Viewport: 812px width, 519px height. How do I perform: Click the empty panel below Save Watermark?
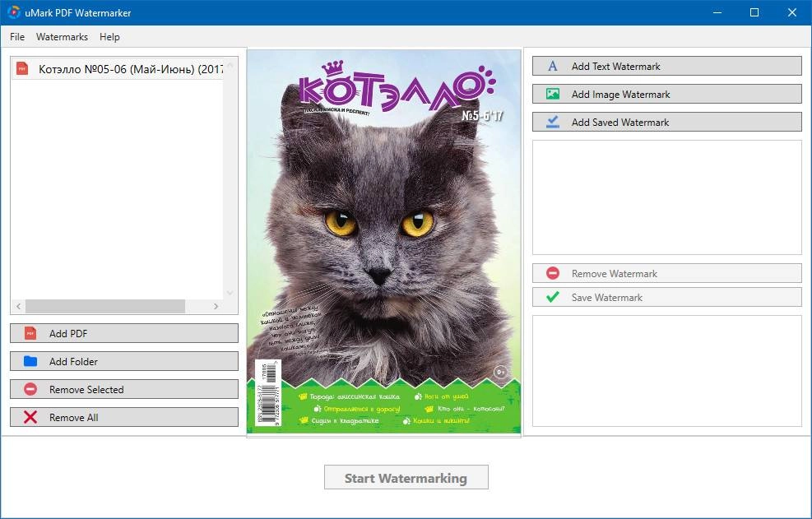tap(667, 371)
